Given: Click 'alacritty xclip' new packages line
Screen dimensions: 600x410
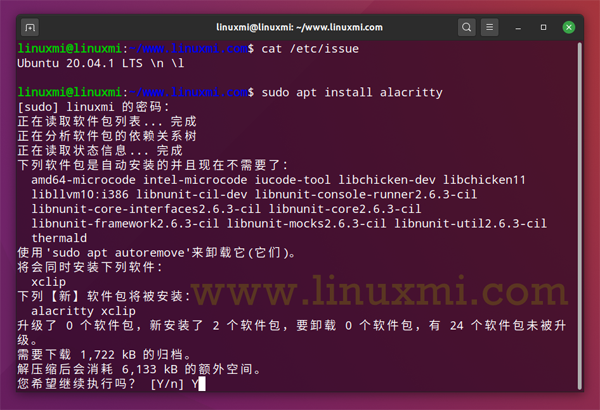Looking at the screenshot, I should [83, 311].
